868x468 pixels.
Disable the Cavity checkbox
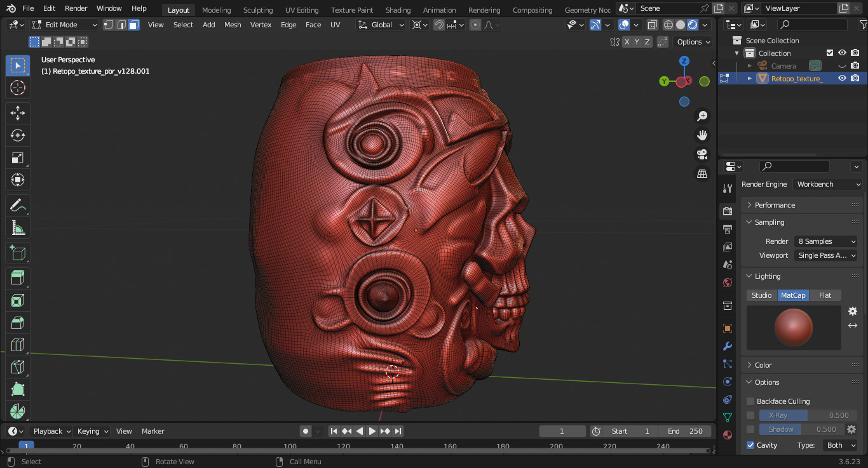[750, 445]
